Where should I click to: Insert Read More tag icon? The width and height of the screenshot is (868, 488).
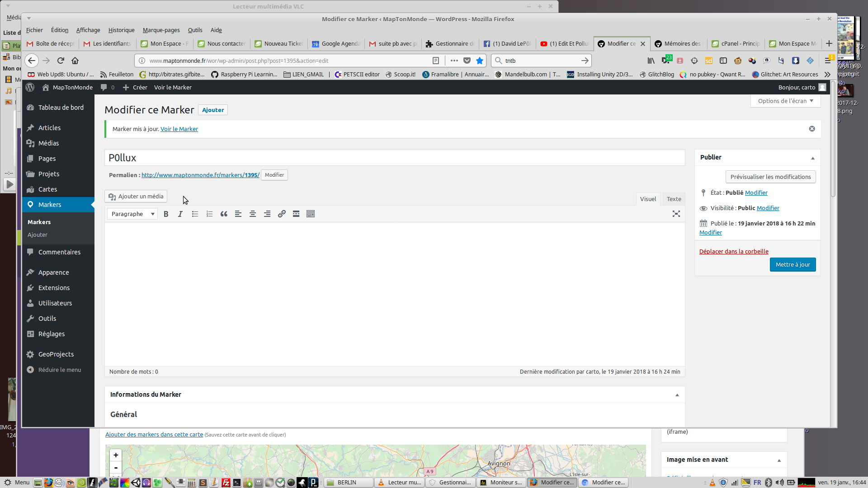(x=296, y=214)
